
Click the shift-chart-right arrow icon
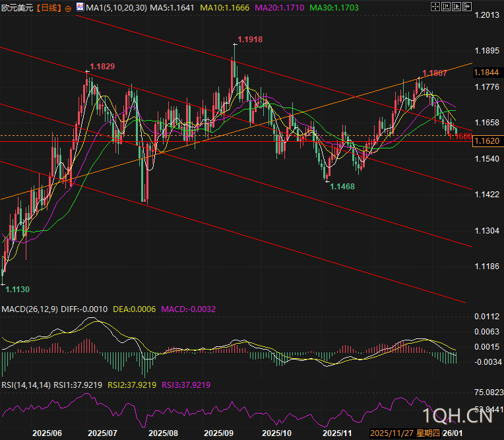[x=467, y=7]
